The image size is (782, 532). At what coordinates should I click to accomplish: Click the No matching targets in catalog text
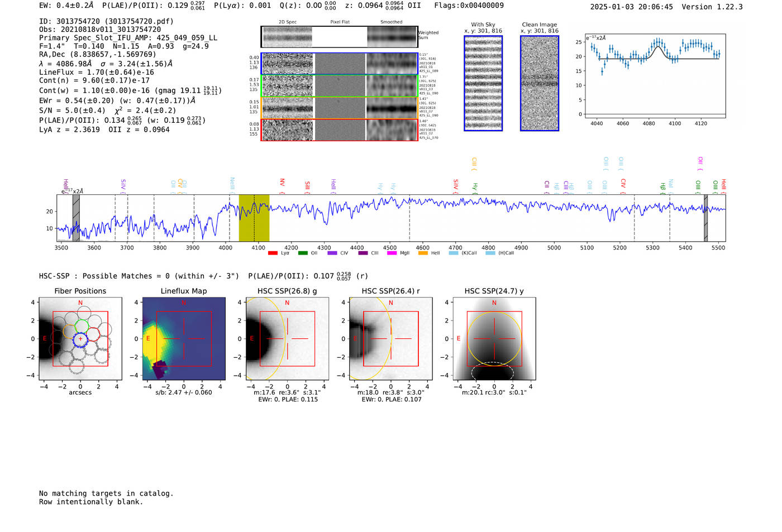[x=106, y=493]
